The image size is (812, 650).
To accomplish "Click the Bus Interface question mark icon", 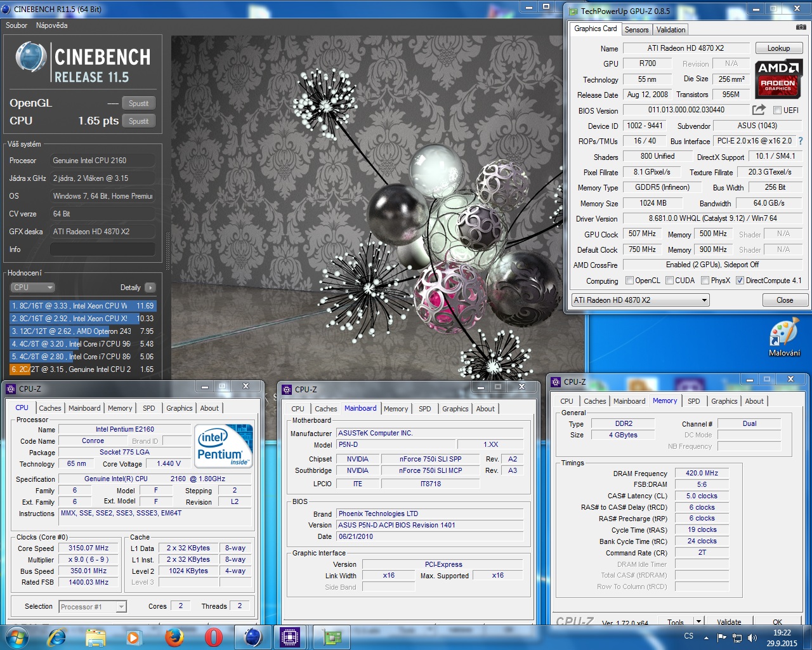I will point(801,141).
